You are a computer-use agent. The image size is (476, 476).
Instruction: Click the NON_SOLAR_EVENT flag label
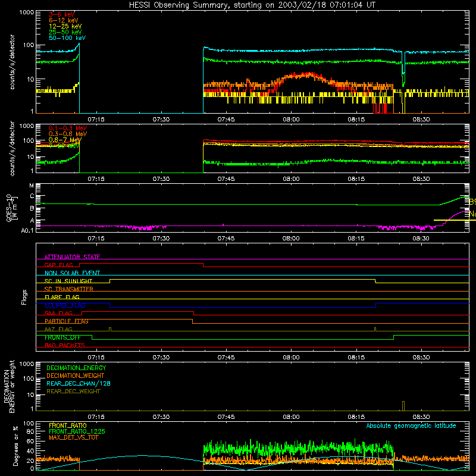[72, 273]
